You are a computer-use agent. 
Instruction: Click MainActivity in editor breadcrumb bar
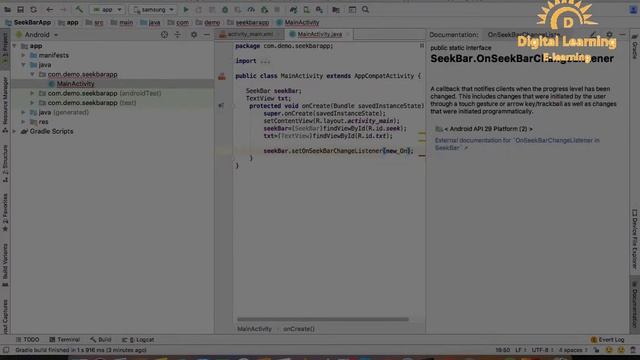pyautogui.click(x=254, y=329)
